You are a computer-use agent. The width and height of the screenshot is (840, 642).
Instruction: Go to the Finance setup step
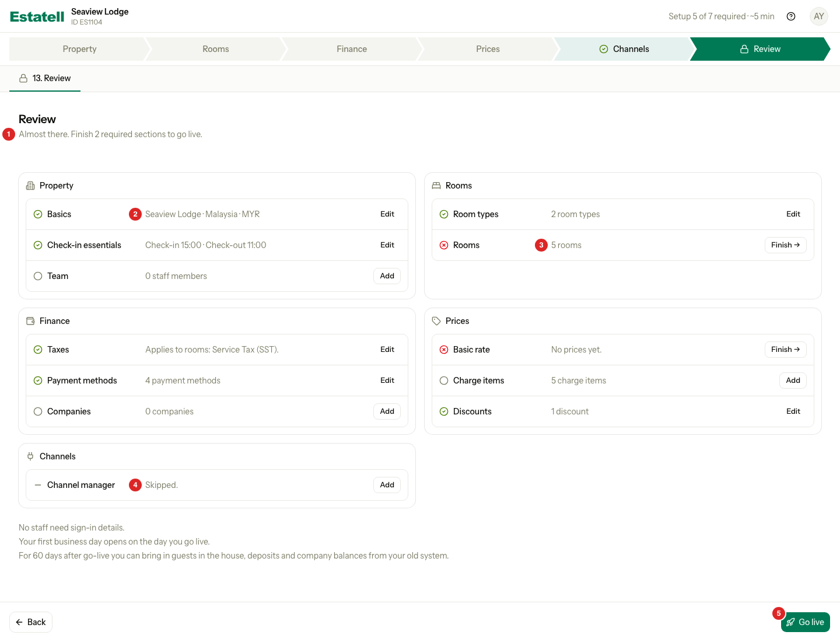[x=352, y=49]
